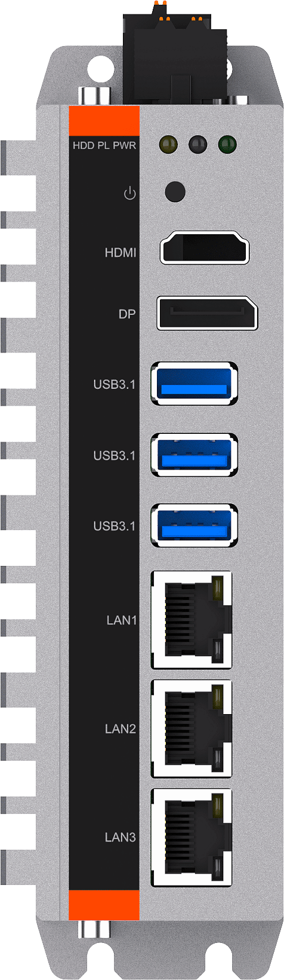Click the bottom USB3.1 port

coord(195,525)
